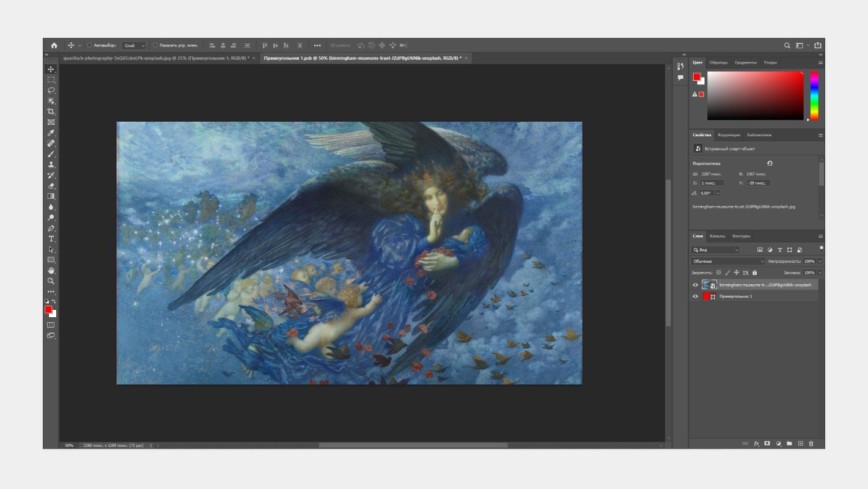Viewport: 868px width, 489px height.
Task: Click the Add layer style fx icon
Action: 756,444
